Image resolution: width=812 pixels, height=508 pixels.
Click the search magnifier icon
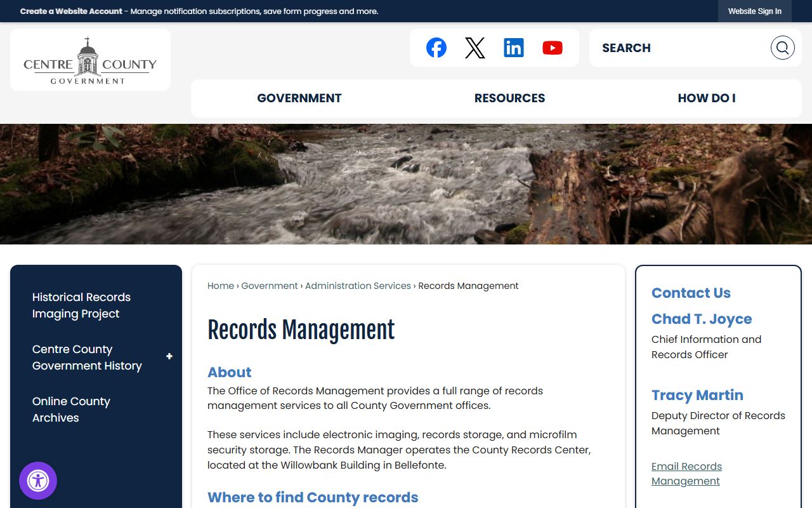point(783,48)
